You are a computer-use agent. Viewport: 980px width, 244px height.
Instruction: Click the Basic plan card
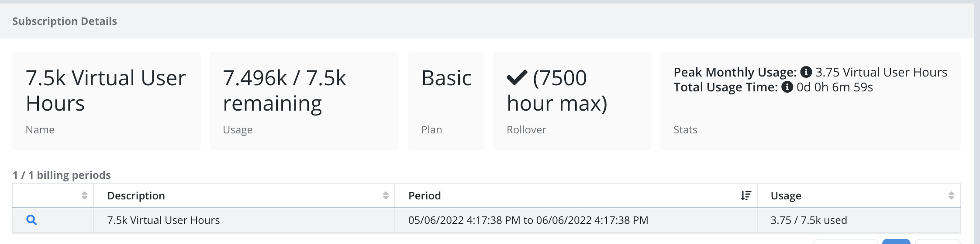tap(446, 101)
